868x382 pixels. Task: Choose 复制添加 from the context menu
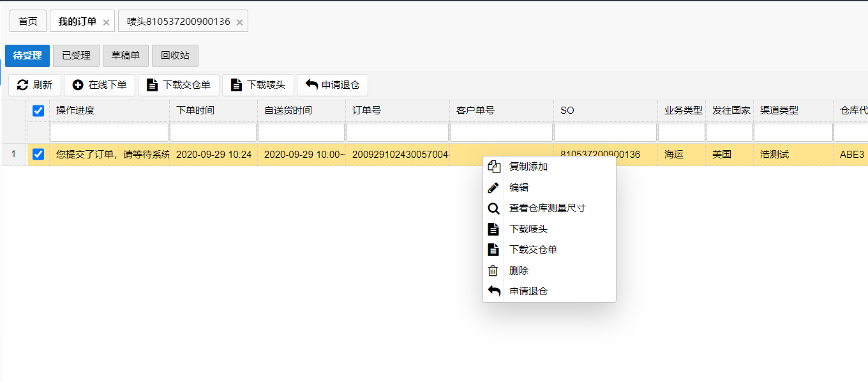tap(550, 167)
